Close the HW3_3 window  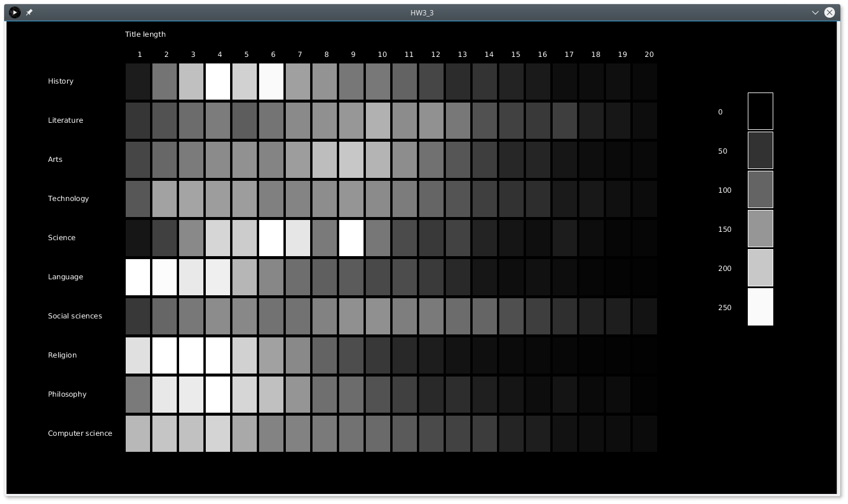(x=830, y=12)
